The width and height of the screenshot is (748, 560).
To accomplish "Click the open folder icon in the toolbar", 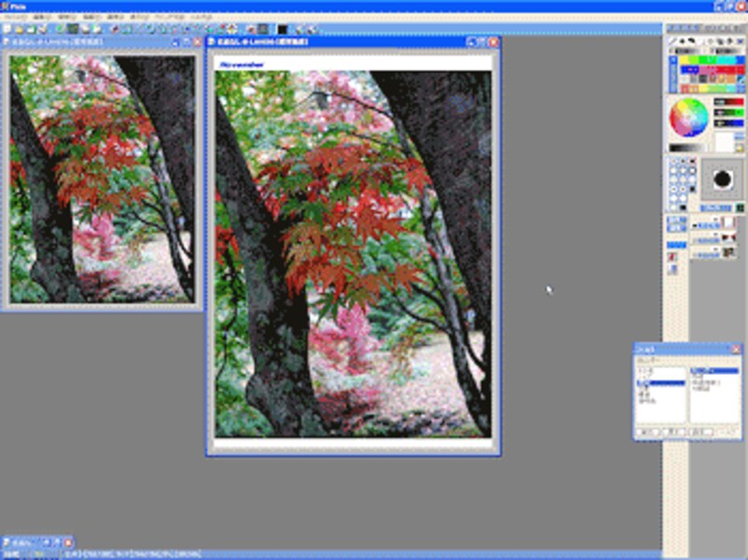I will (x=19, y=29).
